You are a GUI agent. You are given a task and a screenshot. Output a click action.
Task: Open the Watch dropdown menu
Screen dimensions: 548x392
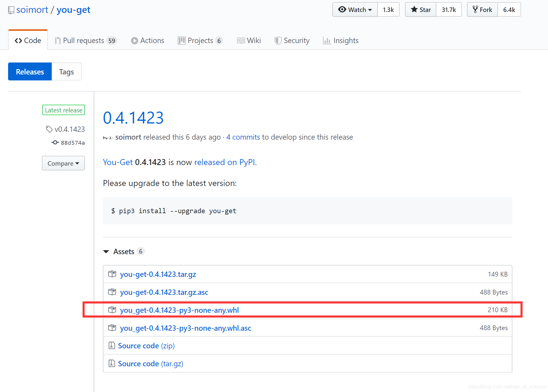pyautogui.click(x=355, y=10)
